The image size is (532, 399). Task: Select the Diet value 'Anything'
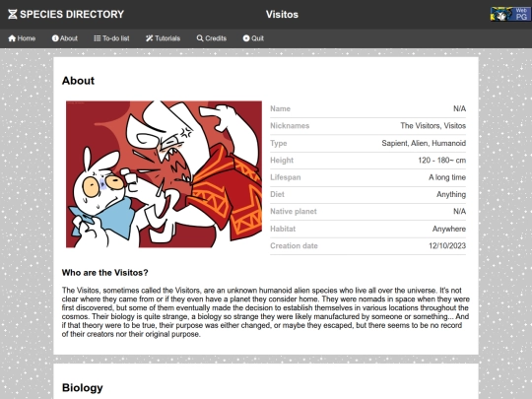point(451,194)
